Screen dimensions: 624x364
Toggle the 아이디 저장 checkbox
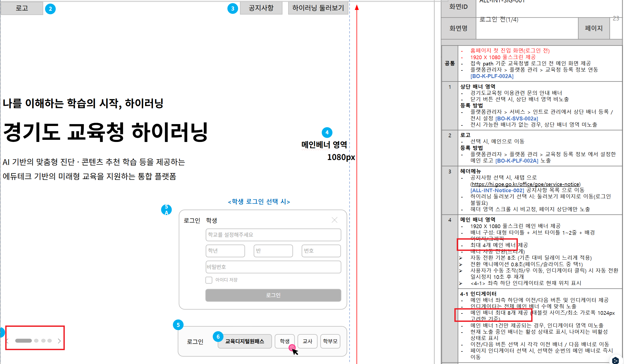click(209, 280)
